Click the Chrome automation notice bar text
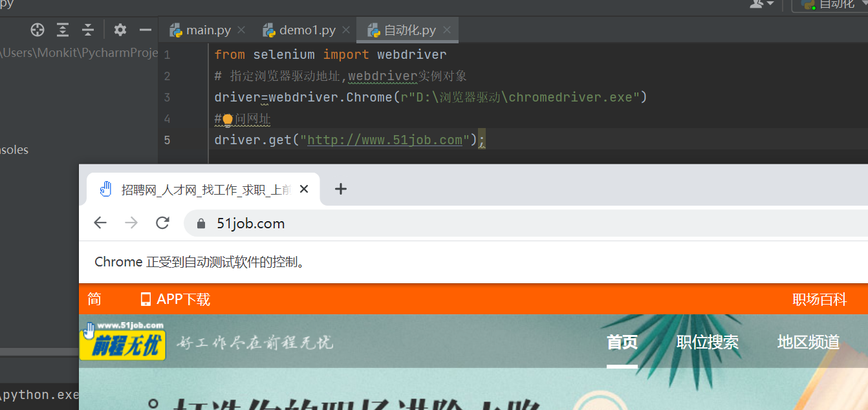The image size is (868, 410). (199, 262)
